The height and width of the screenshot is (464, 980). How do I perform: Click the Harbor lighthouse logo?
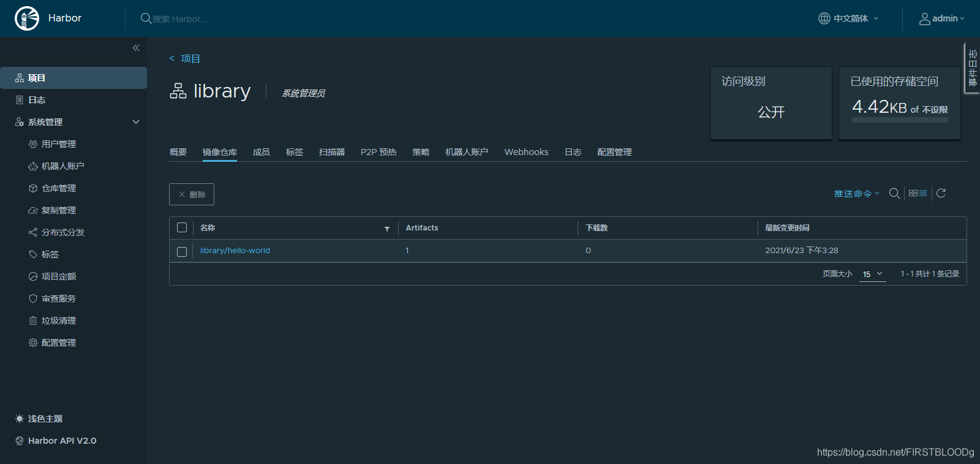coord(27,18)
